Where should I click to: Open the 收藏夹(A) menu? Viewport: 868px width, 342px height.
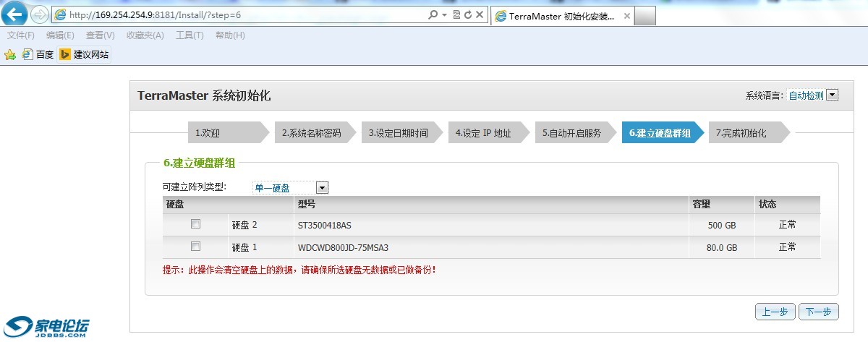145,35
